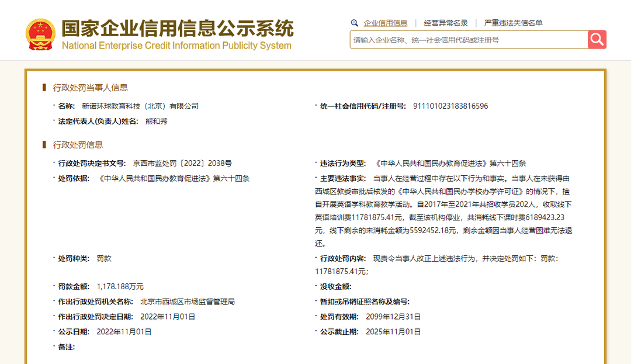Click the 主要违法事实 paragraph text
The image size is (631, 364).
click(443, 211)
